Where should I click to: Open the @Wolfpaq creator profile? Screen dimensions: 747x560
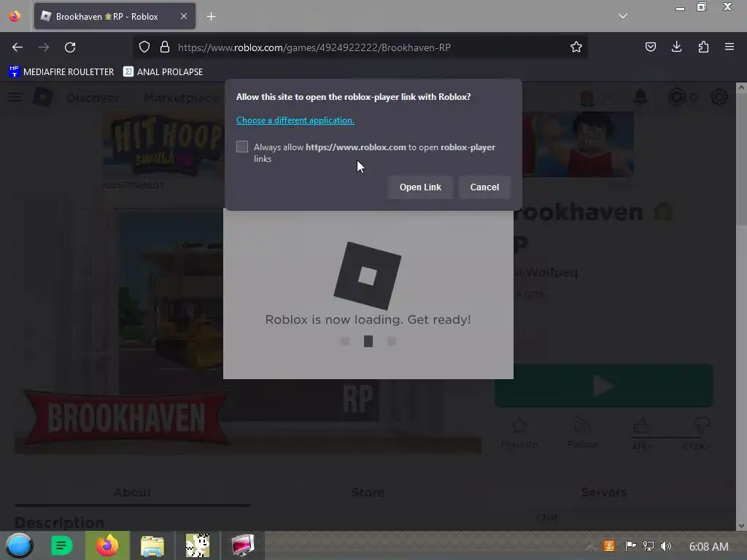coord(546,273)
